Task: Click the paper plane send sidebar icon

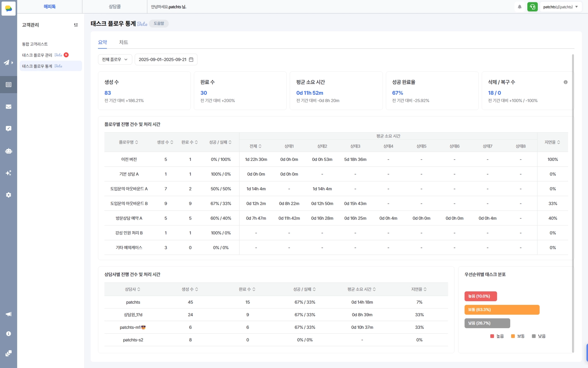Action: (x=7, y=62)
